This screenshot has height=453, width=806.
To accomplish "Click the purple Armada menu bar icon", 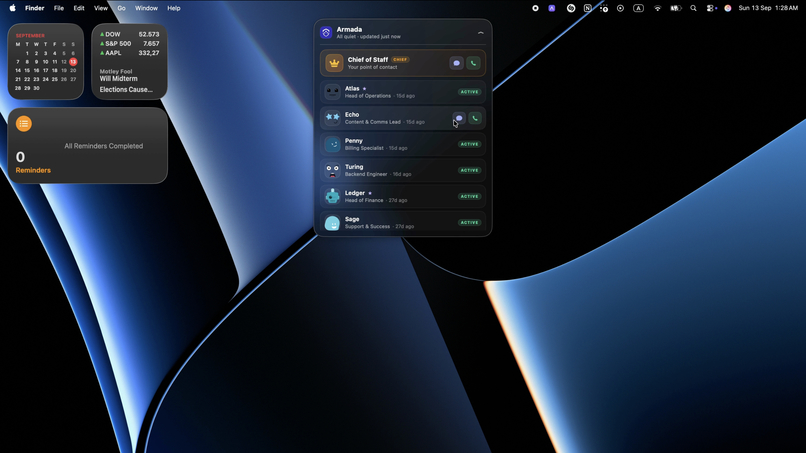I will 552,8.
